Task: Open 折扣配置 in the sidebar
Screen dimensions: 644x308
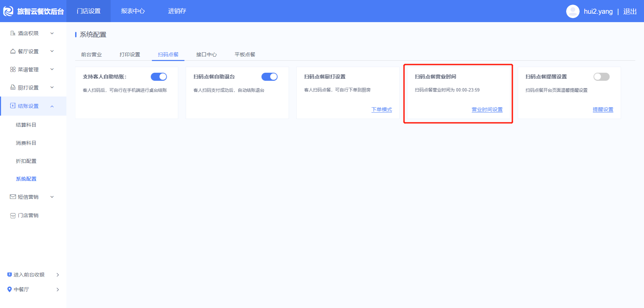Action: pyautogui.click(x=26, y=161)
